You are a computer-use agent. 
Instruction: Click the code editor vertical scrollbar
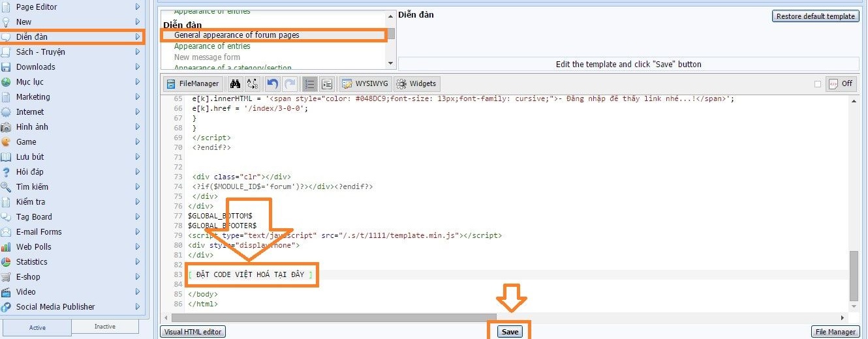(x=854, y=275)
